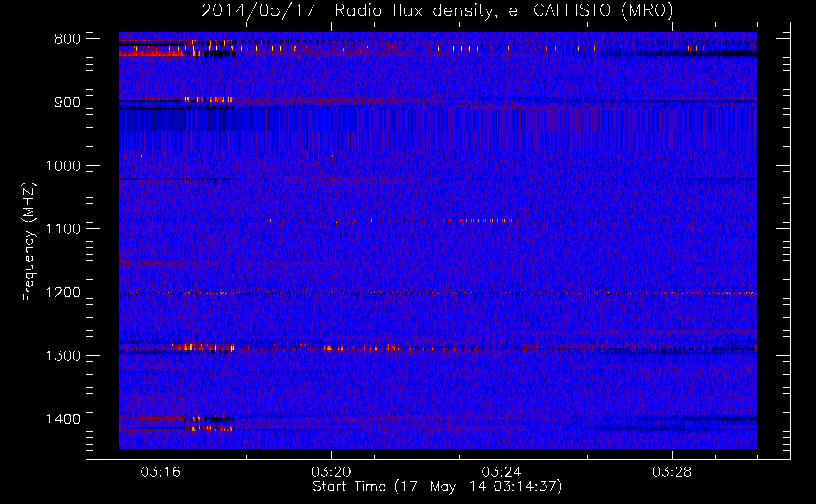Select the 1400 frequency tick label
Screen dimensions: 816x504
(x=64, y=419)
